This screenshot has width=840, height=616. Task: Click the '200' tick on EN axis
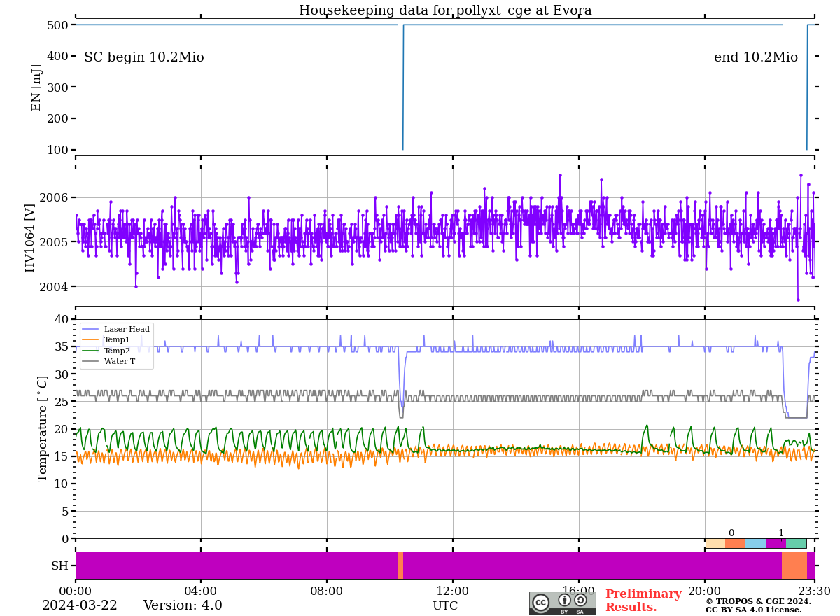(57, 118)
